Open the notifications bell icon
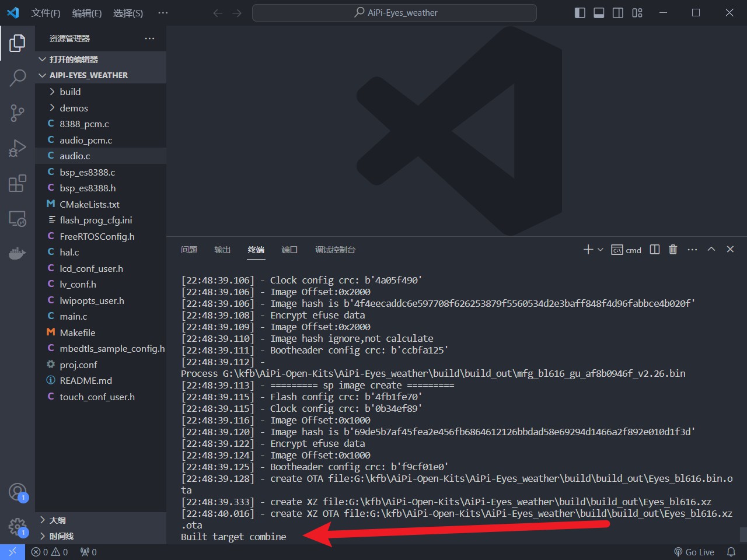Image resolution: width=747 pixels, height=560 pixels. 731,552
